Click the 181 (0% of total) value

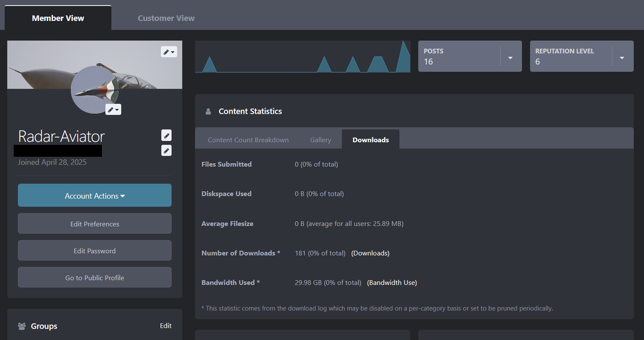(x=320, y=253)
